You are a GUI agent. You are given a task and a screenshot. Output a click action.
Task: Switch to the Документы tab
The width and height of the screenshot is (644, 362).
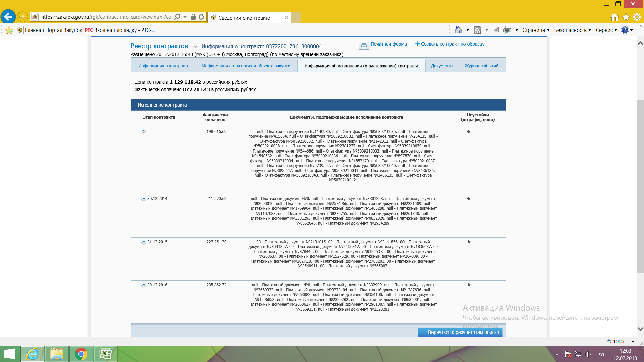click(442, 66)
